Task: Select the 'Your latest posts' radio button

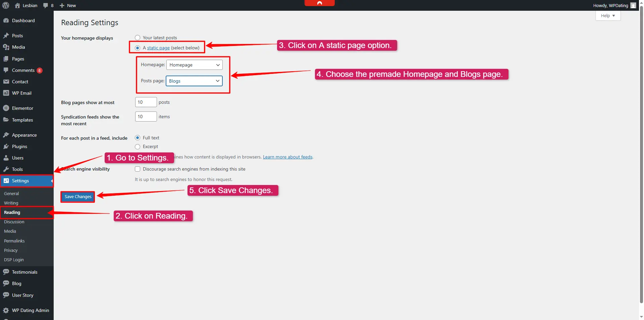Action: (138, 38)
